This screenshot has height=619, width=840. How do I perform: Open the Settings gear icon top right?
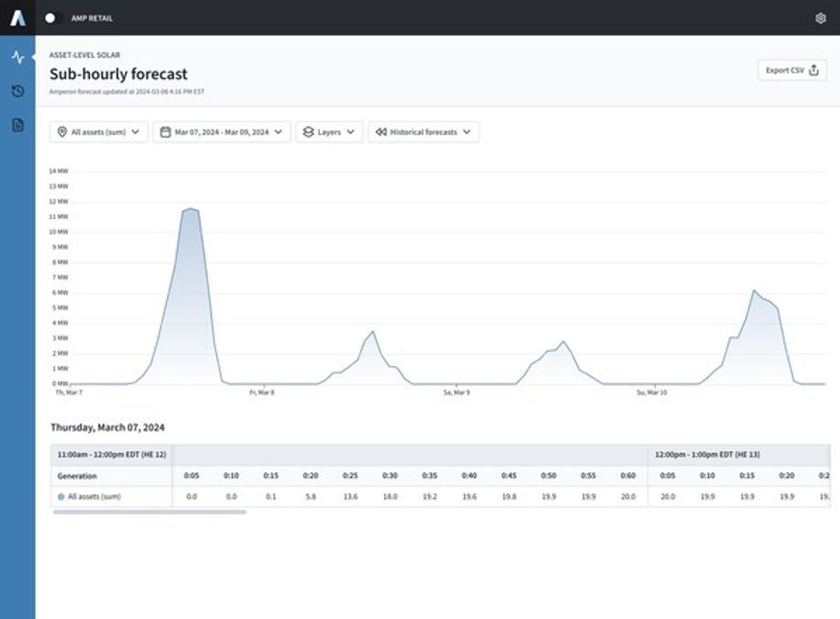(x=822, y=17)
